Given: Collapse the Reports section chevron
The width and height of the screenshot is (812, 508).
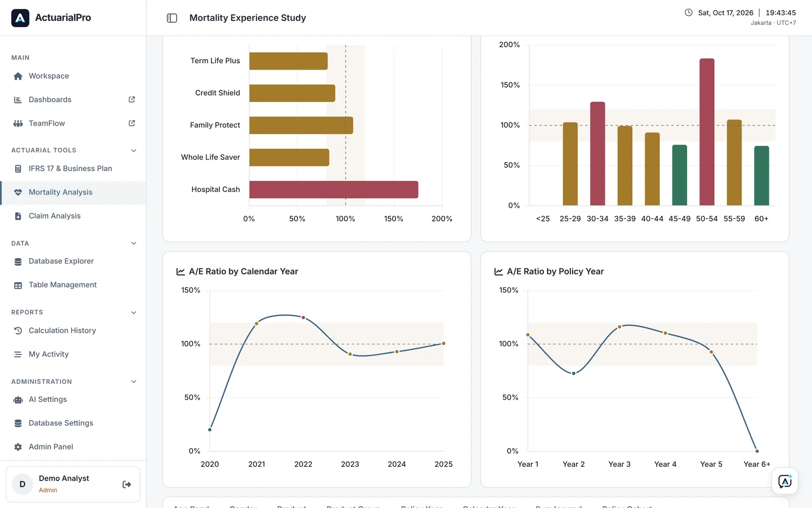Looking at the screenshot, I should 134,312.
